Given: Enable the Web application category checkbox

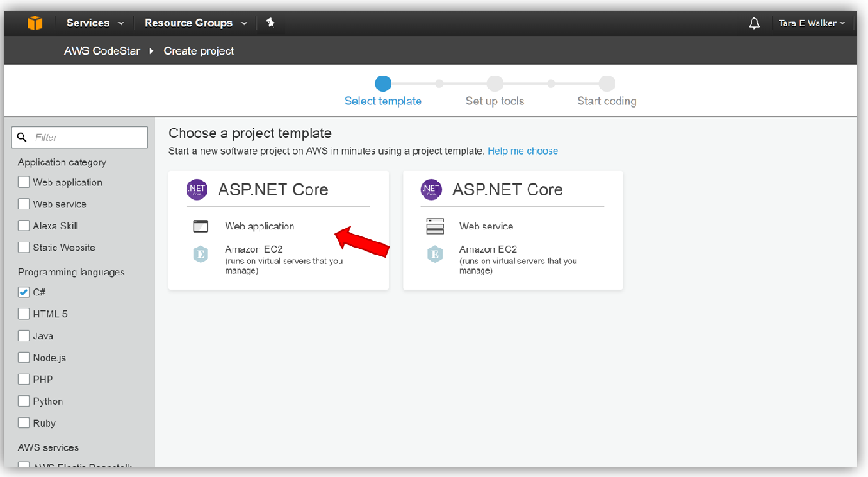Looking at the screenshot, I should pos(24,182).
